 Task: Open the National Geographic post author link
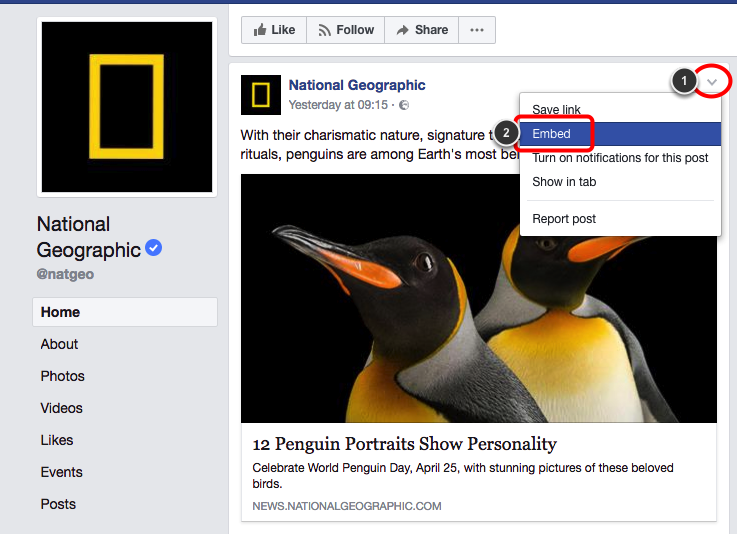357,85
